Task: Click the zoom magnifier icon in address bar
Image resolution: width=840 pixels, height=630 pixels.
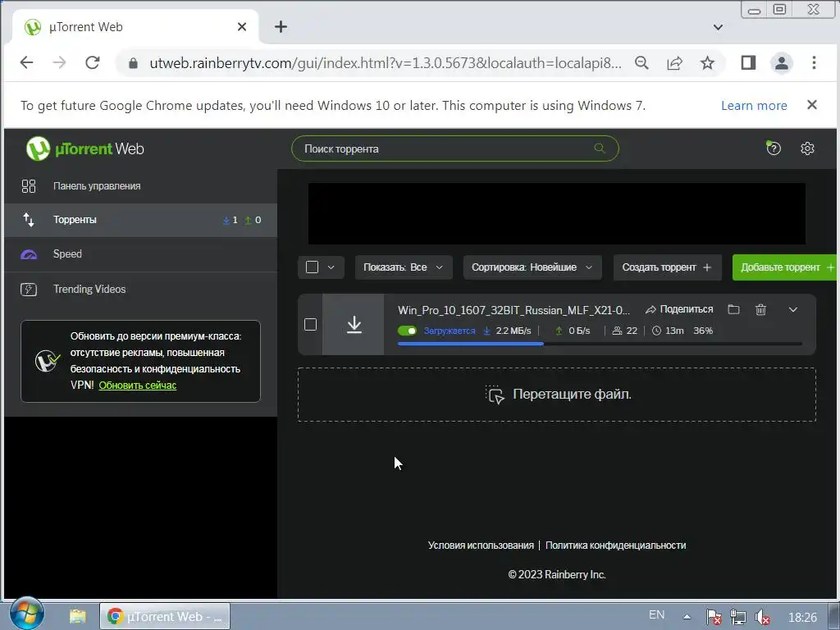Action: 641,62
